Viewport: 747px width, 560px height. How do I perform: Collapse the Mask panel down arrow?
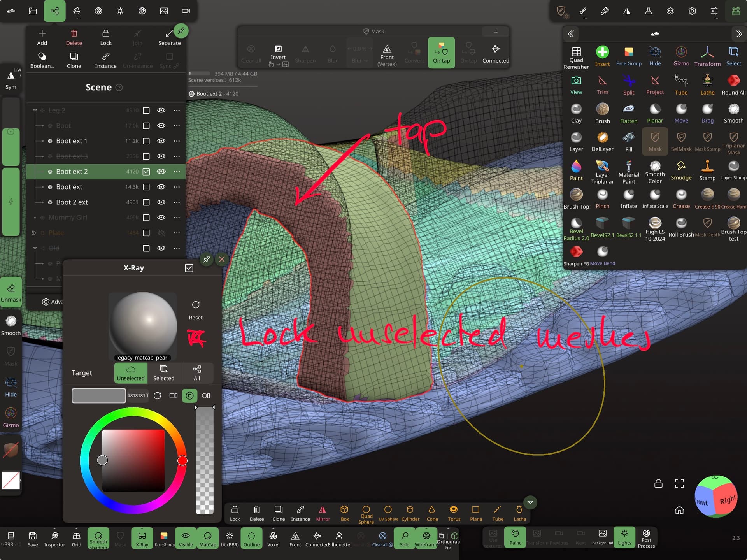[496, 32]
